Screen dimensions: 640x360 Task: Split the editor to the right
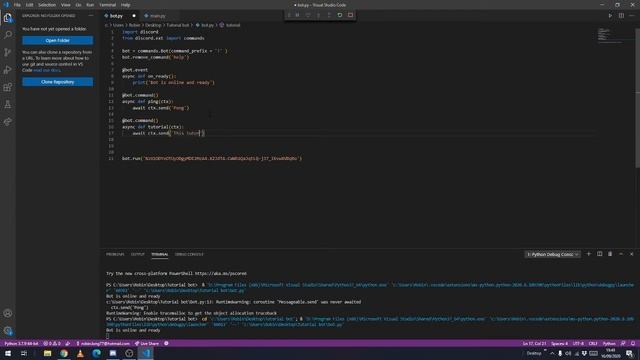pyautogui.click(x=621, y=16)
